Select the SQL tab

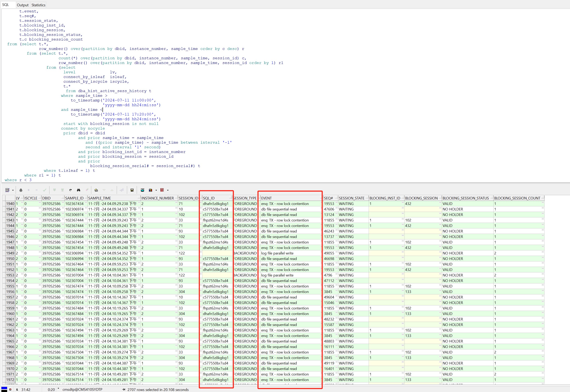pos(6,5)
